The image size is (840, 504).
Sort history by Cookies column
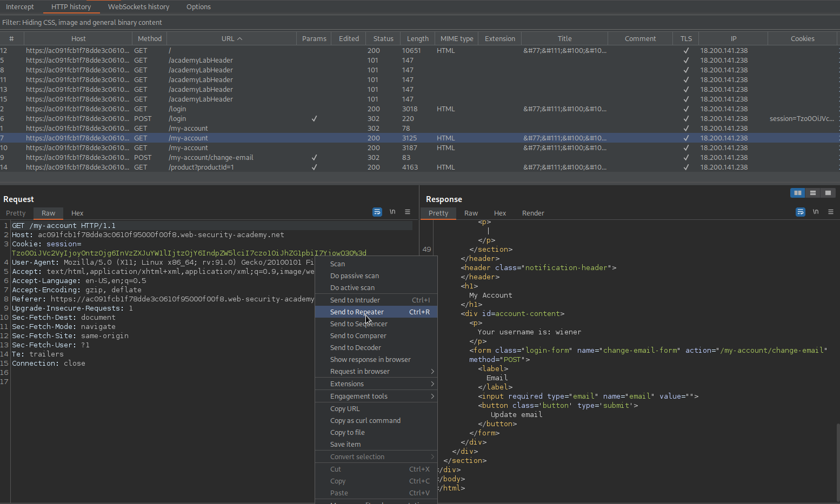pos(802,39)
